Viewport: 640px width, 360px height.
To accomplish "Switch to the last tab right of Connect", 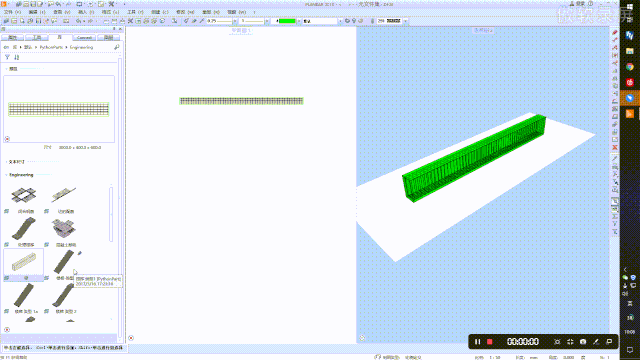I will tap(108, 38).
